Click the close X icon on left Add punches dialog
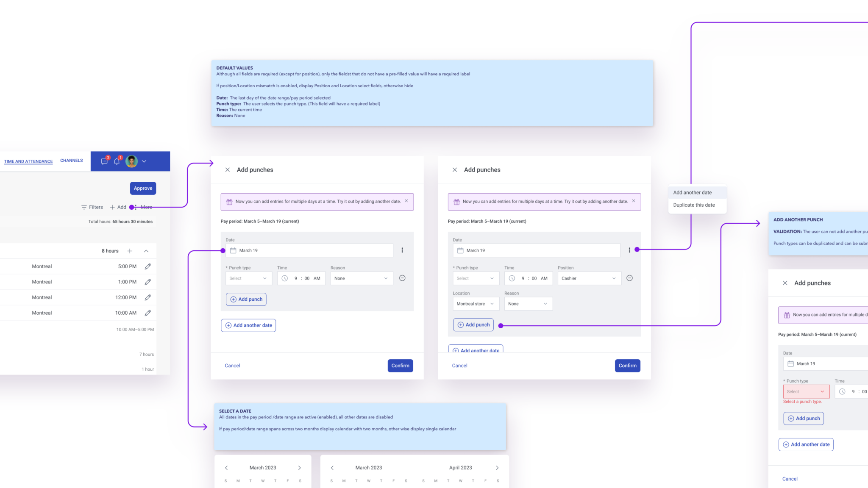Screen dimensions: 868x488 tap(228, 170)
